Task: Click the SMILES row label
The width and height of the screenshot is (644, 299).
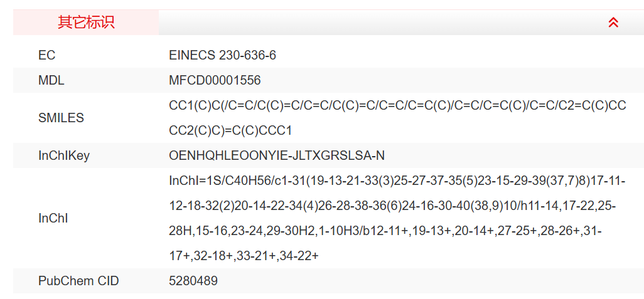Action: pos(61,118)
